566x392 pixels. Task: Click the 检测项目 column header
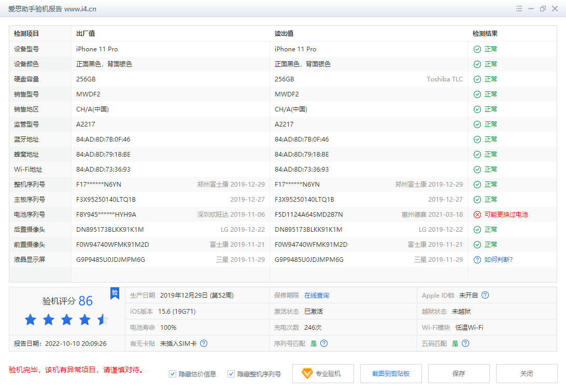[x=26, y=34]
